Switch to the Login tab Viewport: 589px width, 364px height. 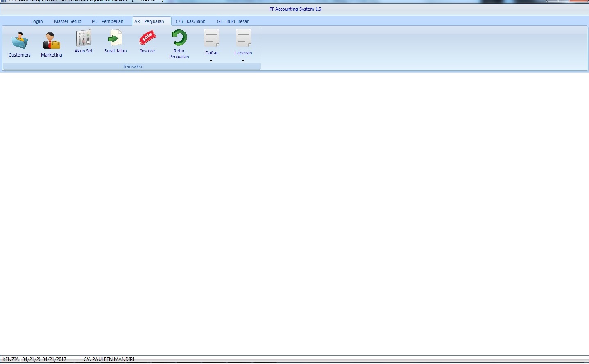(x=37, y=21)
